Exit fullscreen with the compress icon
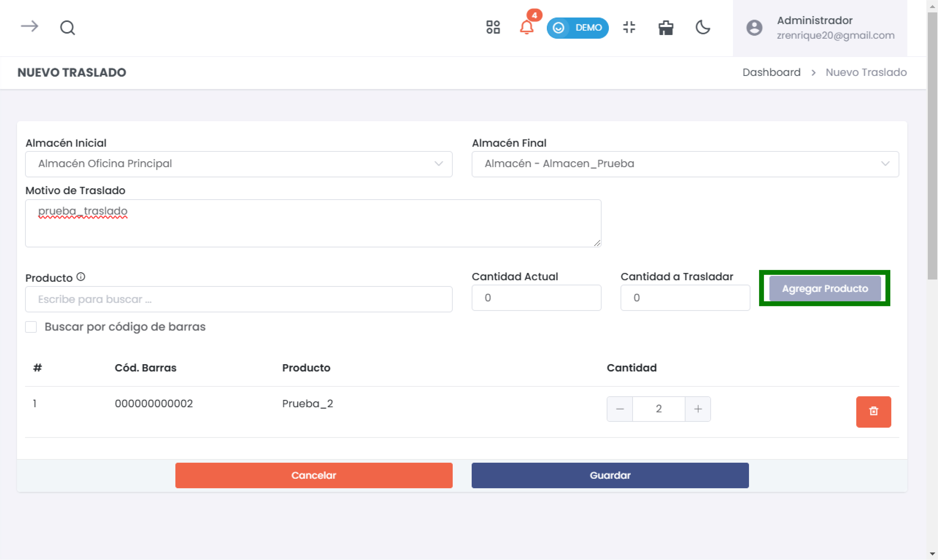The height and width of the screenshot is (560, 938). coord(629,27)
